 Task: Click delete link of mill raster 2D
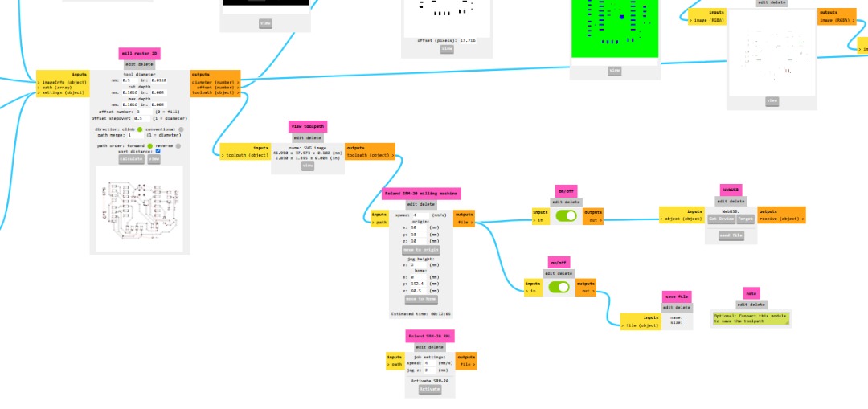coord(145,65)
